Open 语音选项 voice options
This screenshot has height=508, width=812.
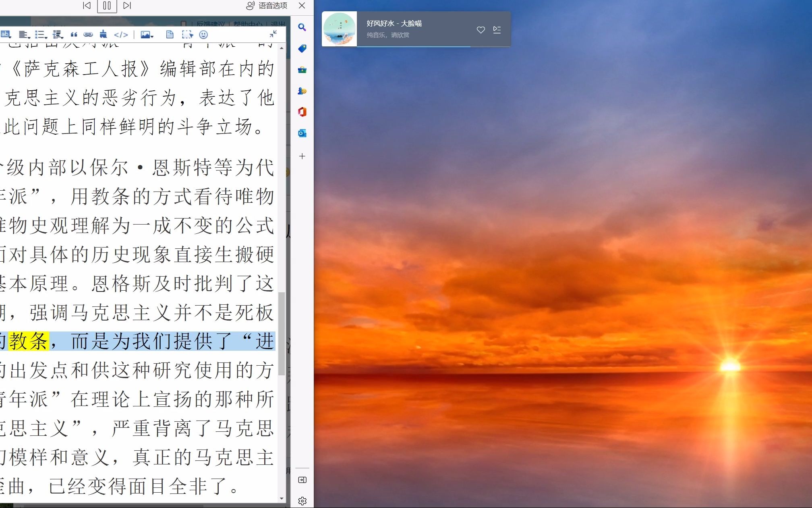click(267, 6)
